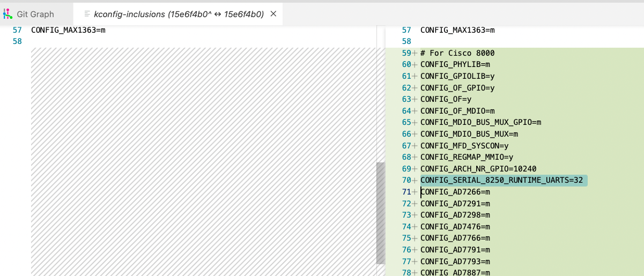The width and height of the screenshot is (644, 276).
Task: Click the file icon on kconfig-inclusions tab
Action: pos(87,14)
